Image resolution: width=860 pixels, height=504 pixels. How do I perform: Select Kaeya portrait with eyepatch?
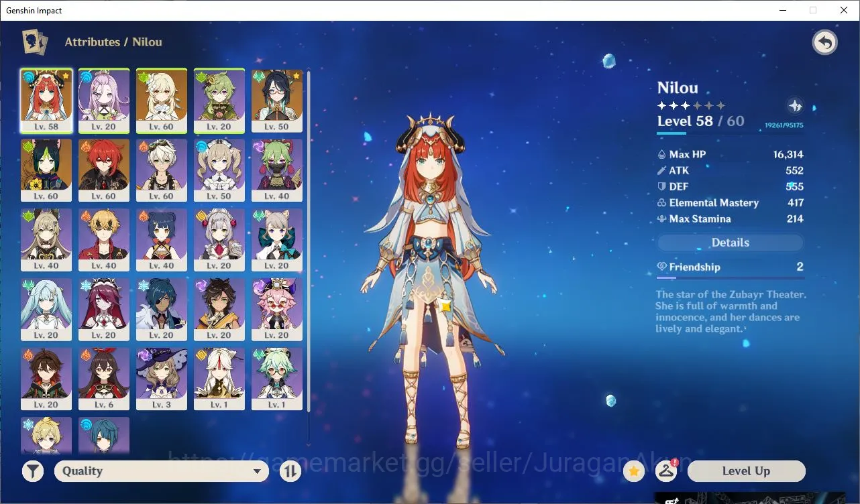point(162,310)
